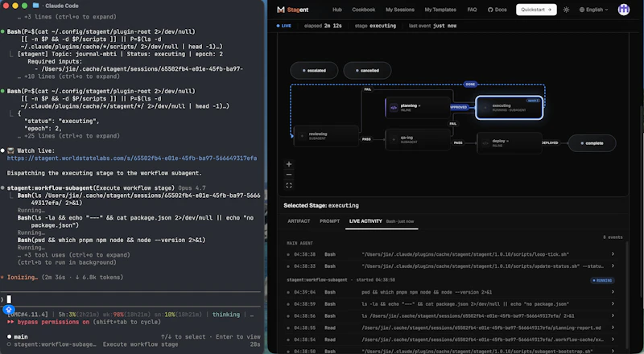
Task: Click the elapsed 2m 12s timer
Action: [323, 26]
